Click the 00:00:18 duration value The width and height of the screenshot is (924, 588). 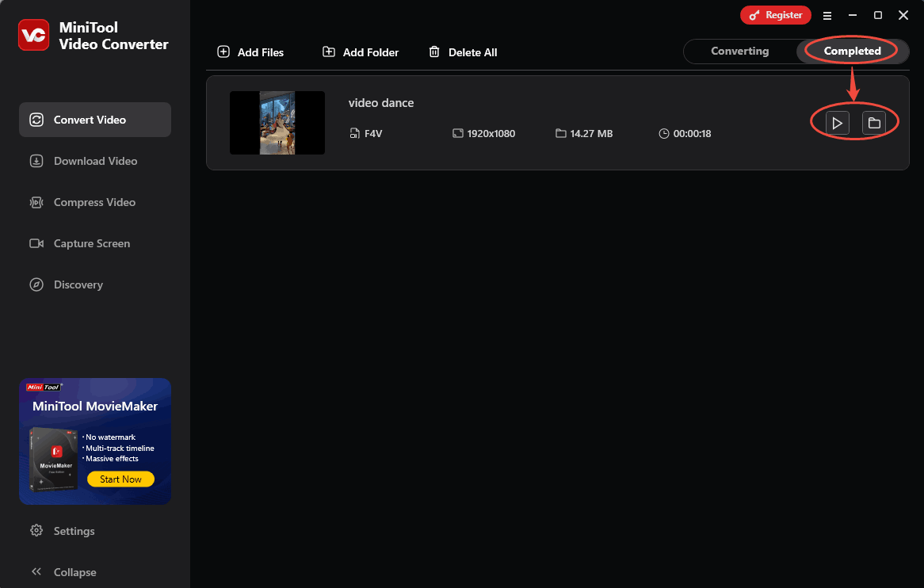point(692,134)
